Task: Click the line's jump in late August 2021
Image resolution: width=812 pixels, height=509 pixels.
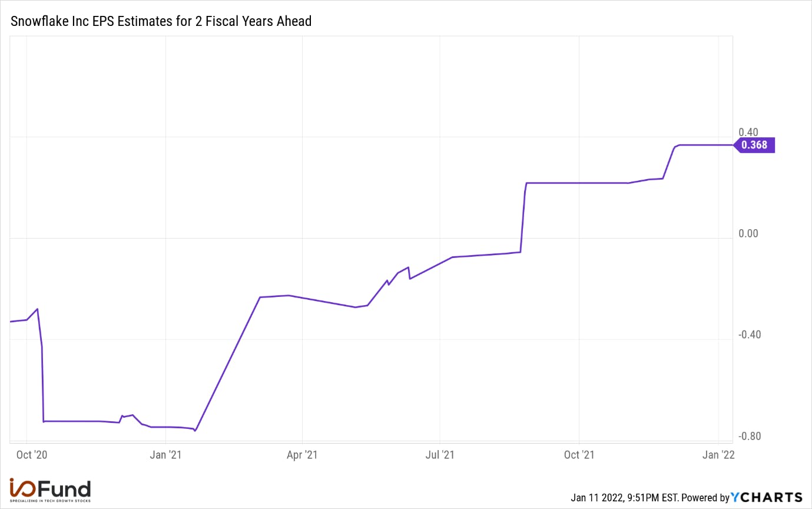Action: tap(523, 217)
